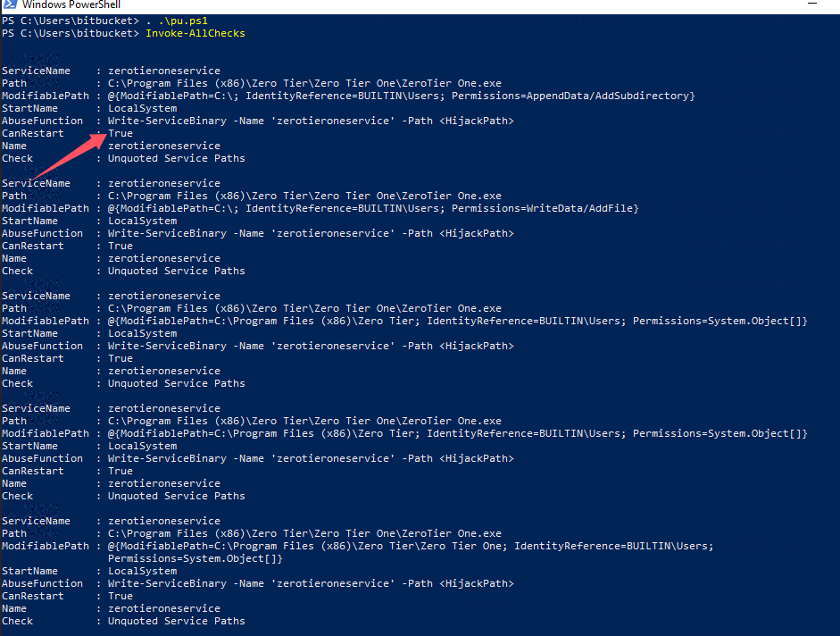Click the last AbuseFunction label
The height and width of the screenshot is (636, 840).
click(x=42, y=583)
